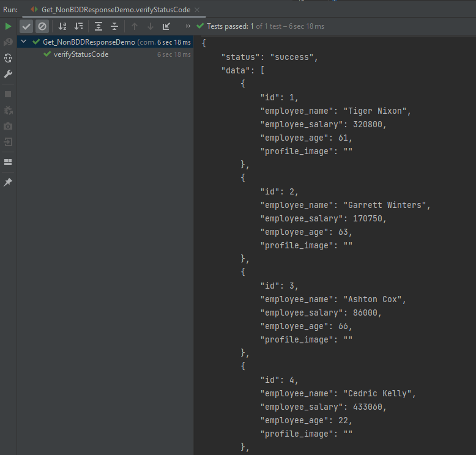Collapse all test tree nodes
Image resolution: width=476 pixels, height=455 pixels.
click(114, 26)
